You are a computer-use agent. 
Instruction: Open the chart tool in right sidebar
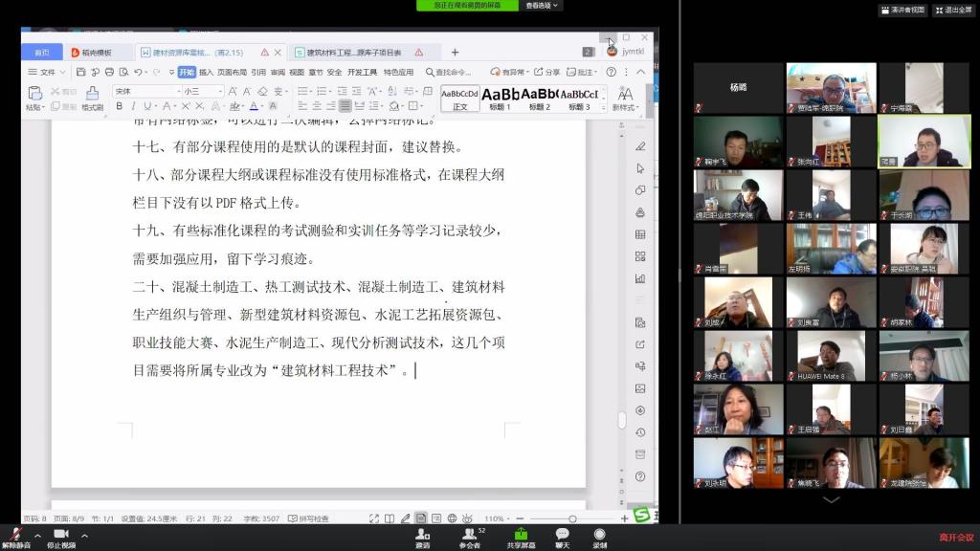(x=640, y=278)
